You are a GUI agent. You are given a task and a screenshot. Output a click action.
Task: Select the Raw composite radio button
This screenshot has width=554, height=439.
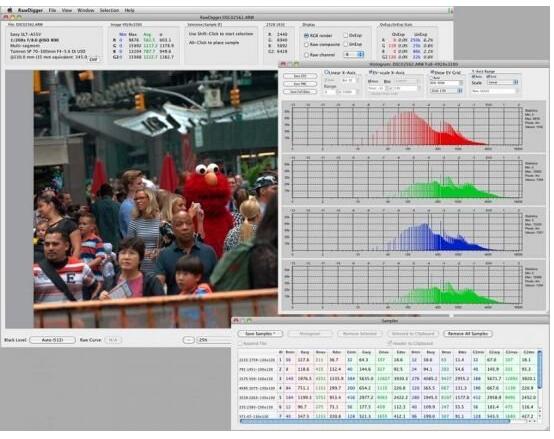[306, 45]
